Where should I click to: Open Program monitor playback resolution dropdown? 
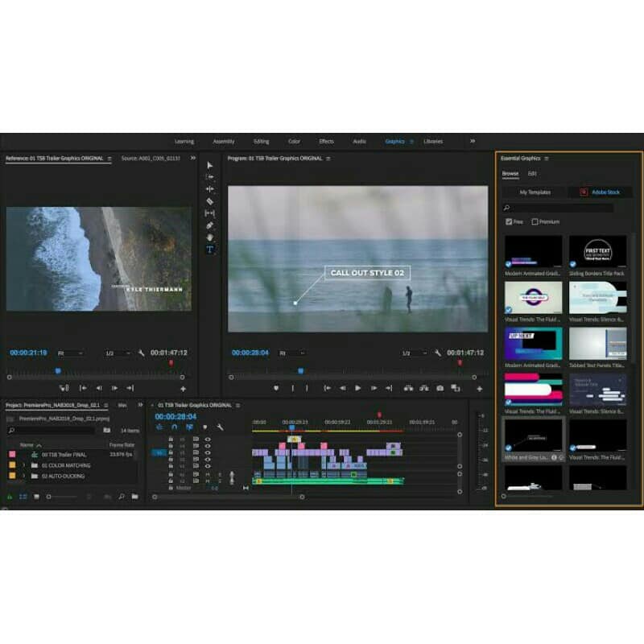pyautogui.click(x=414, y=353)
